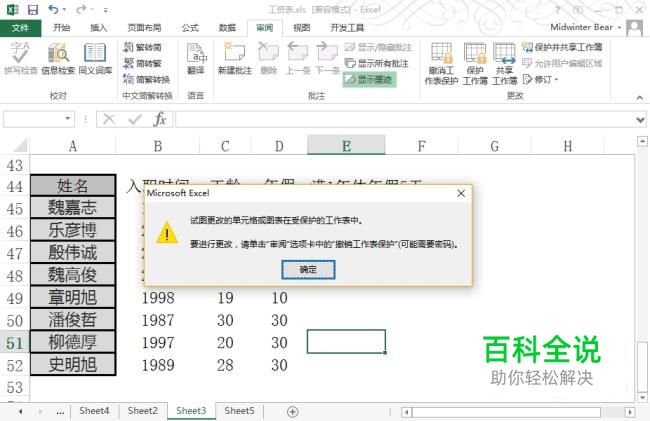
Task: Open the Name Box dropdown arrow
Action: click(68, 119)
